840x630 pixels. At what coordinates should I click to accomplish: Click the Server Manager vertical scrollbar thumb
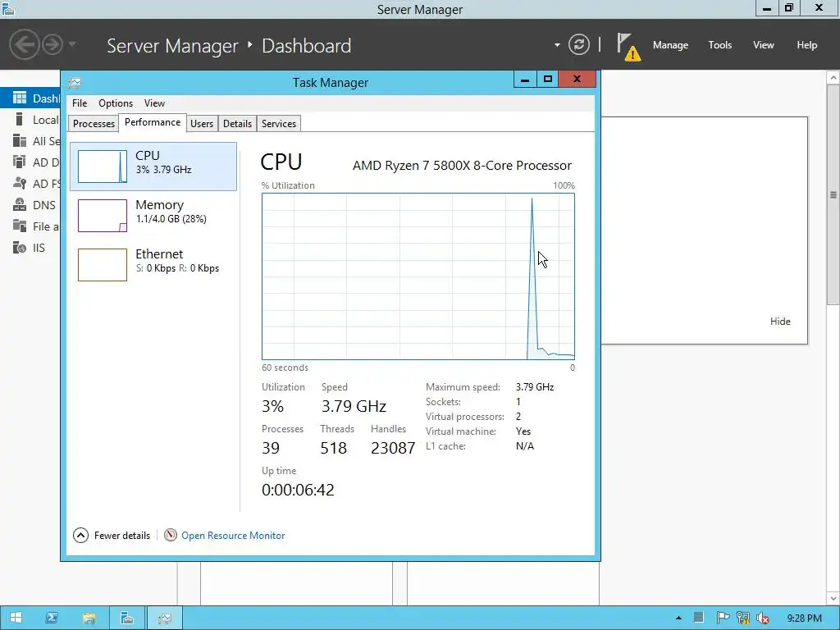(833, 194)
